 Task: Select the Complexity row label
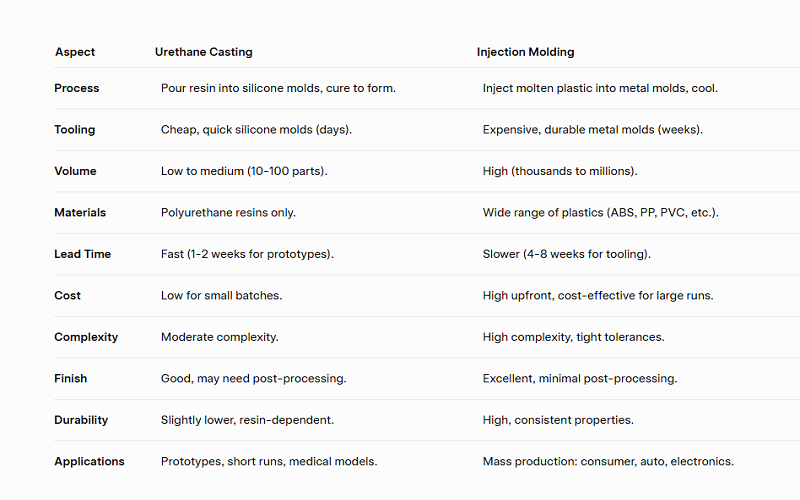point(86,337)
